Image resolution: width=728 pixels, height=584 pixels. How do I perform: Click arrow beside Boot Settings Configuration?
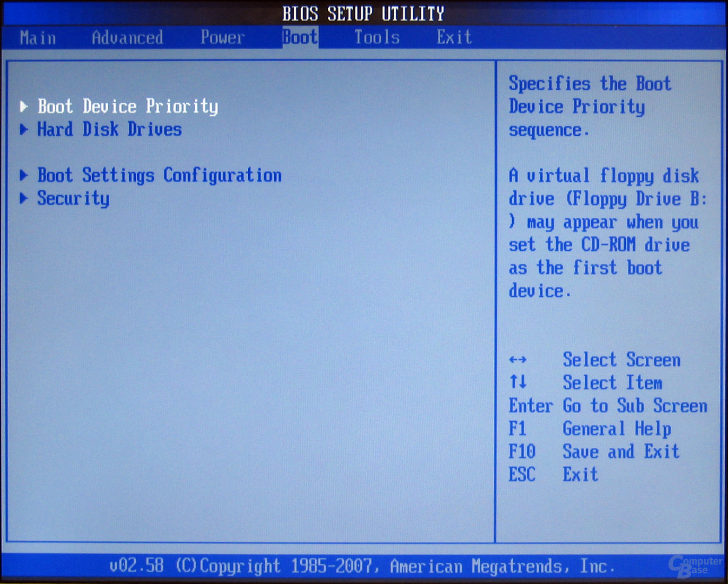24,175
